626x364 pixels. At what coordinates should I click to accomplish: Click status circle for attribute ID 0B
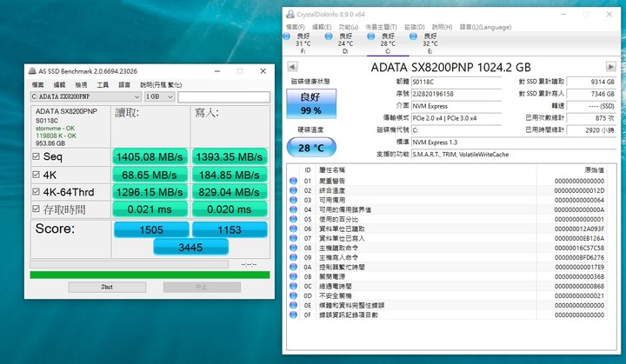(x=294, y=276)
